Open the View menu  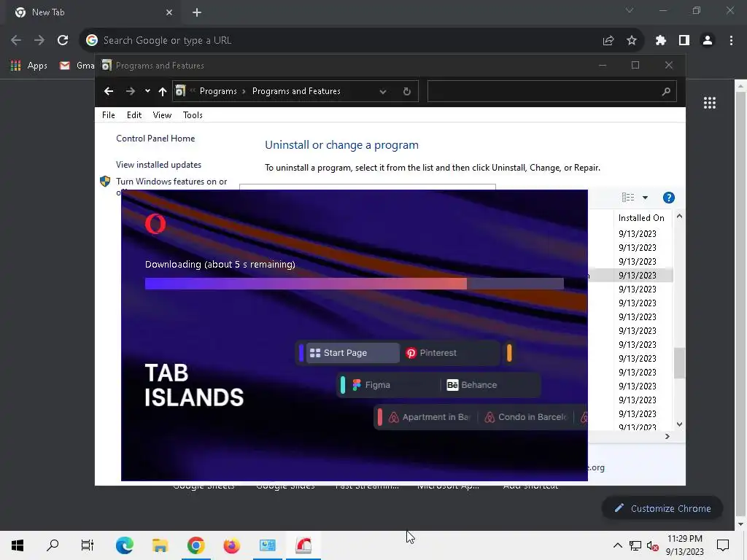click(162, 114)
